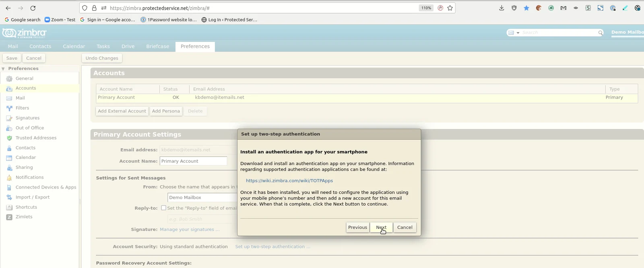
Task: Open the Zoom - Test bookmark
Action: click(x=60, y=20)
